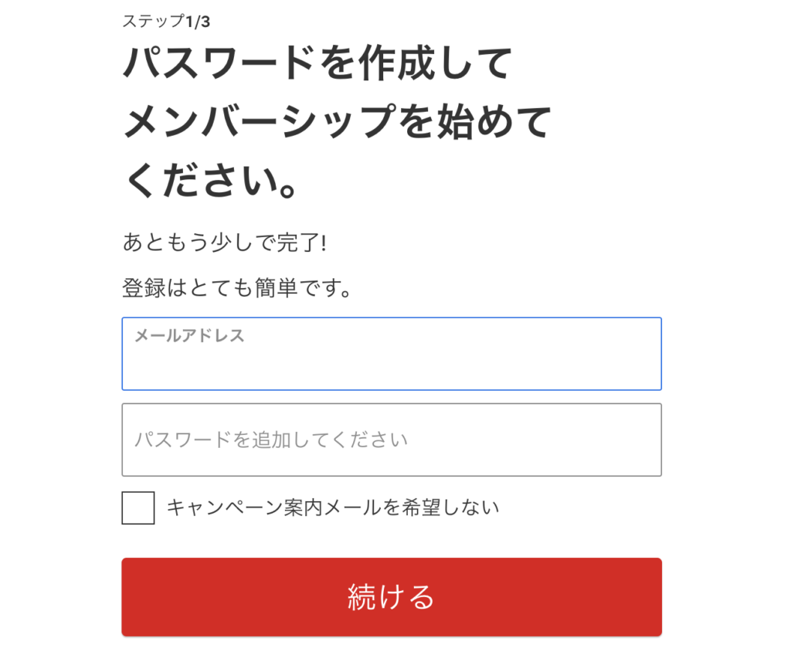Click the heading's last line ください。
Image resolution: width=791 pixels, height=672 pixels.
coord(210,180)
